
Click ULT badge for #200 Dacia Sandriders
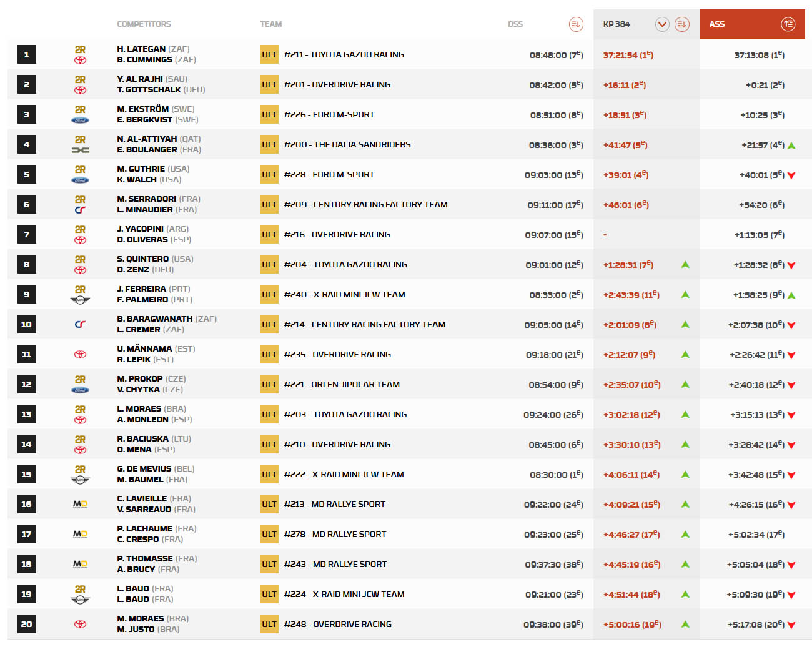coord(269,144)
